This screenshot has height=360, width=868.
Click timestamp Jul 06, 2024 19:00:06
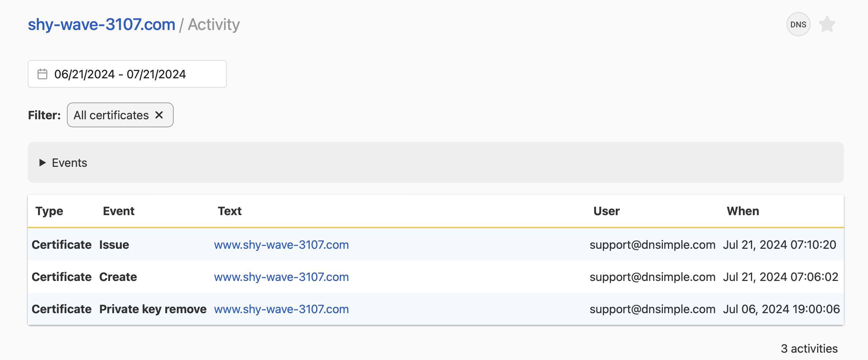(x=781, y=309)
